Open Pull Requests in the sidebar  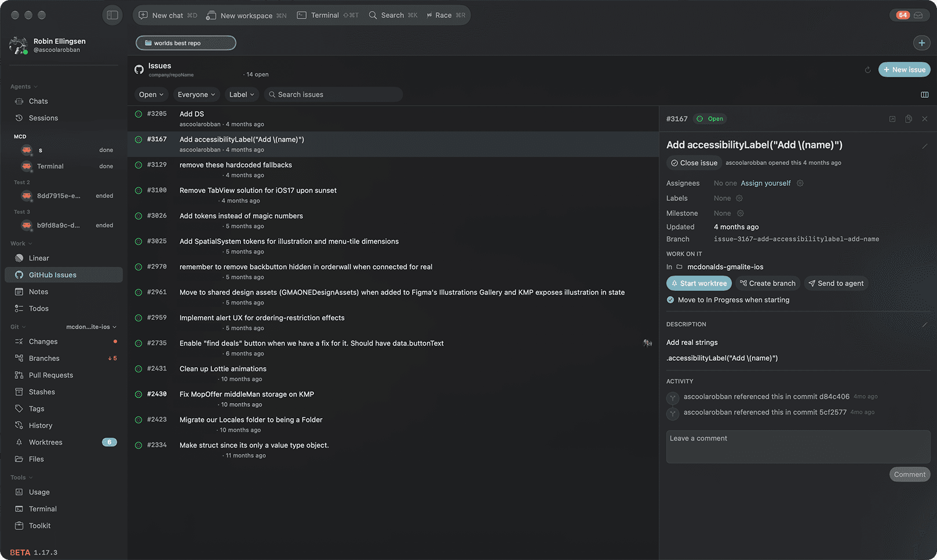tap(64, 375)
